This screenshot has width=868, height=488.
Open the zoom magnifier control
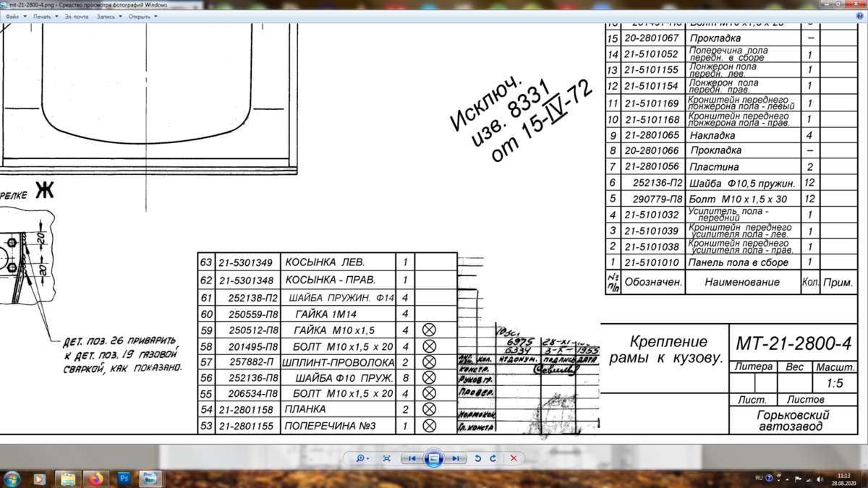(361, 458)
